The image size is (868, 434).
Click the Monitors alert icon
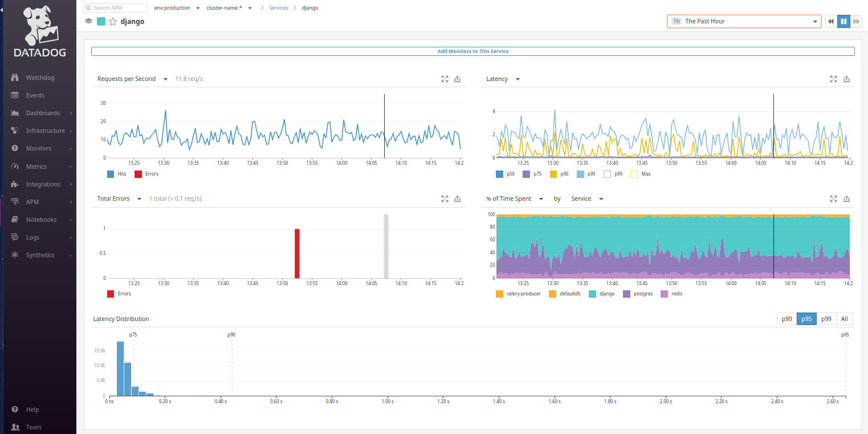coord(15,148)
